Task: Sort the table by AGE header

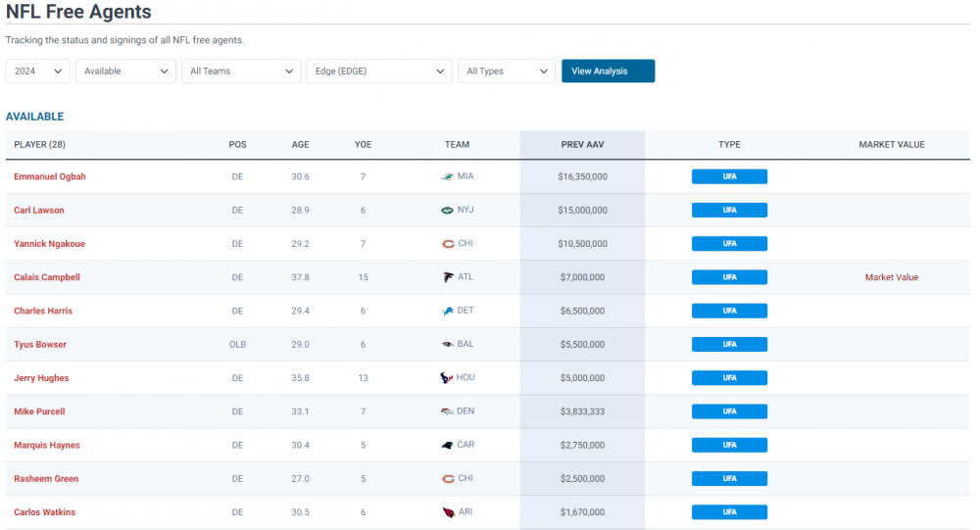Action: click(x=300, y=145)
